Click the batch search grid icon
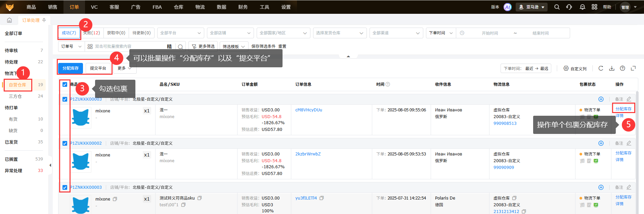Viewport: 644px width, 214px height. pos(90,46)
